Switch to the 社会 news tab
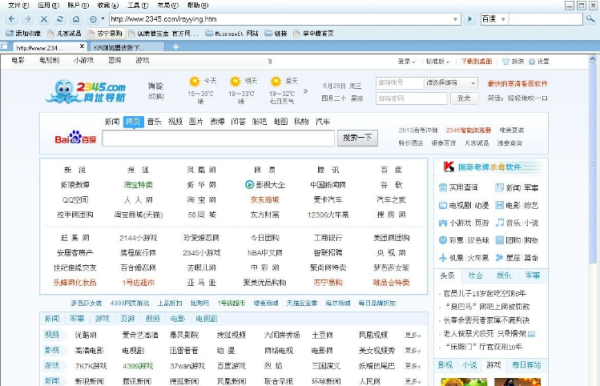600x386 pixels. click(475, 275)
